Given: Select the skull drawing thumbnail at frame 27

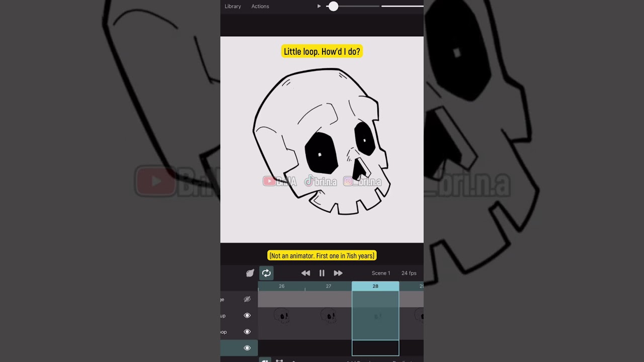Looking at the screenshot, I should click(329, 316).
